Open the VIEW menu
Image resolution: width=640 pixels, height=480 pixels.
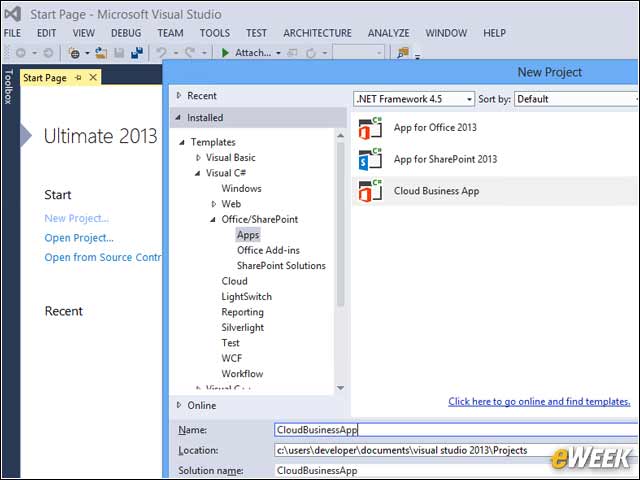(84, 33)
